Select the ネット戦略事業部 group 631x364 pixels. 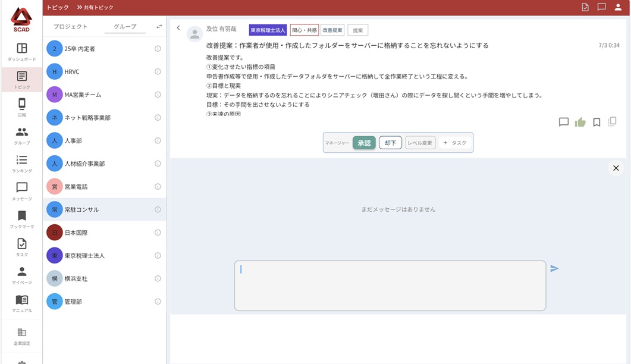(x=105, y=118)
